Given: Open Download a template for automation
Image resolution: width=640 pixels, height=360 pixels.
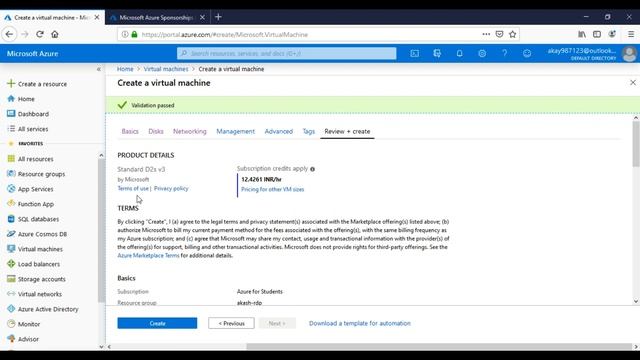Looking at the screenshot, I should [360, 323].
